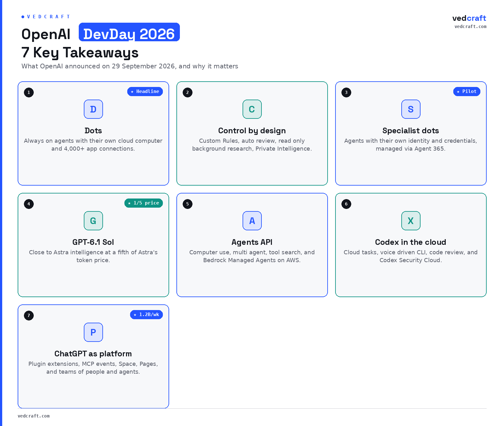Click description mentioning Plugin extensions, MCP events
504x426 pixels.
click(x=93, y=368)
